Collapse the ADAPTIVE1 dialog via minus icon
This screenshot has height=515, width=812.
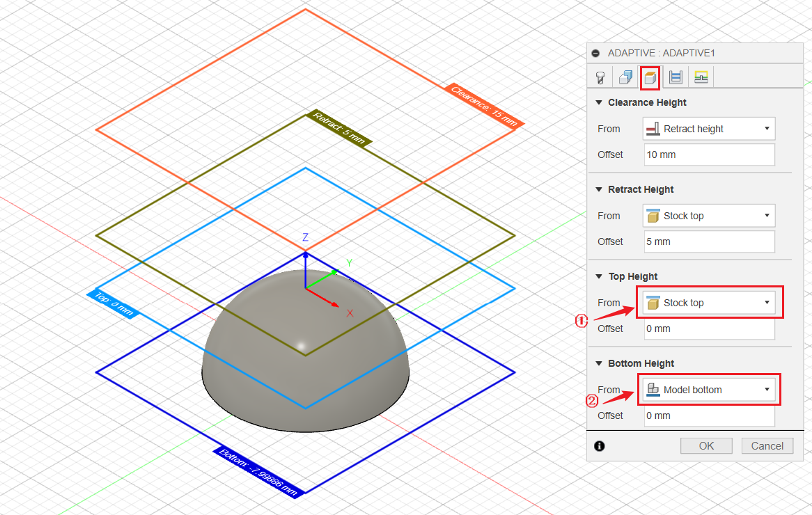(595, 53)
